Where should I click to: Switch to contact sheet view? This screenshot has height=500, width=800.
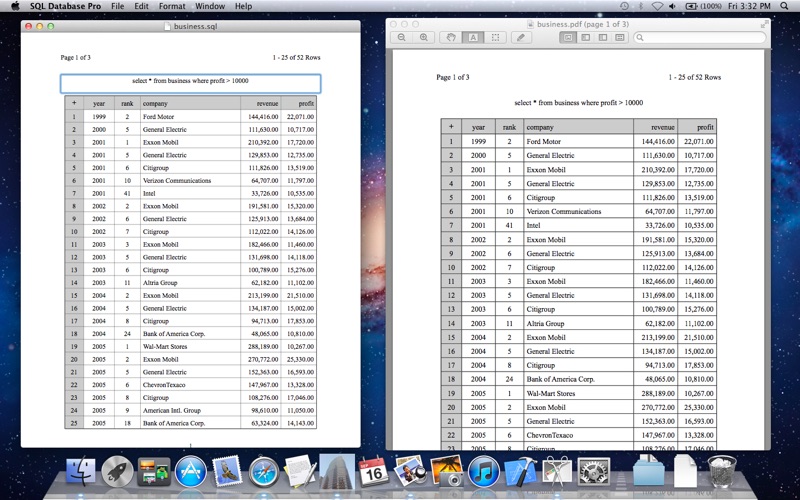(620, 37)
